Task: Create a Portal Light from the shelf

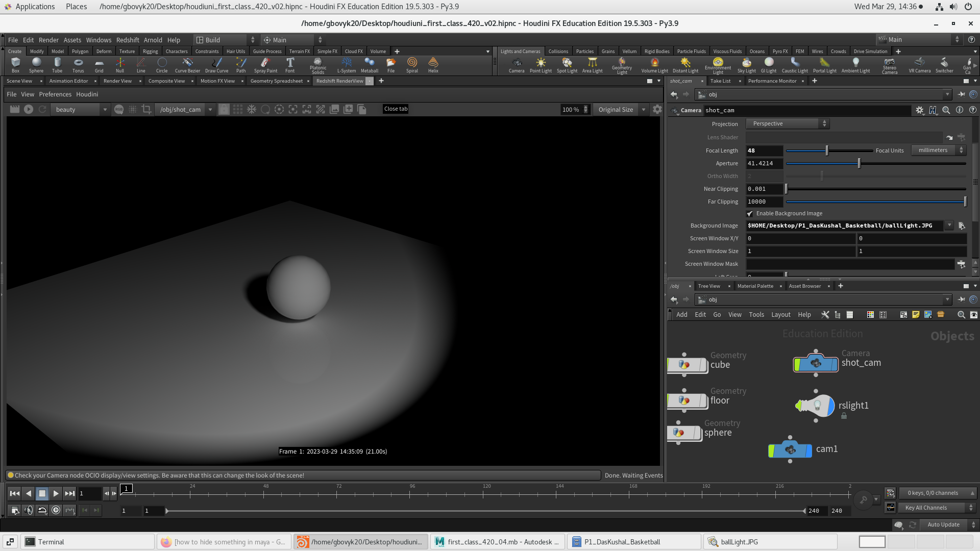Action: (825, 65)
